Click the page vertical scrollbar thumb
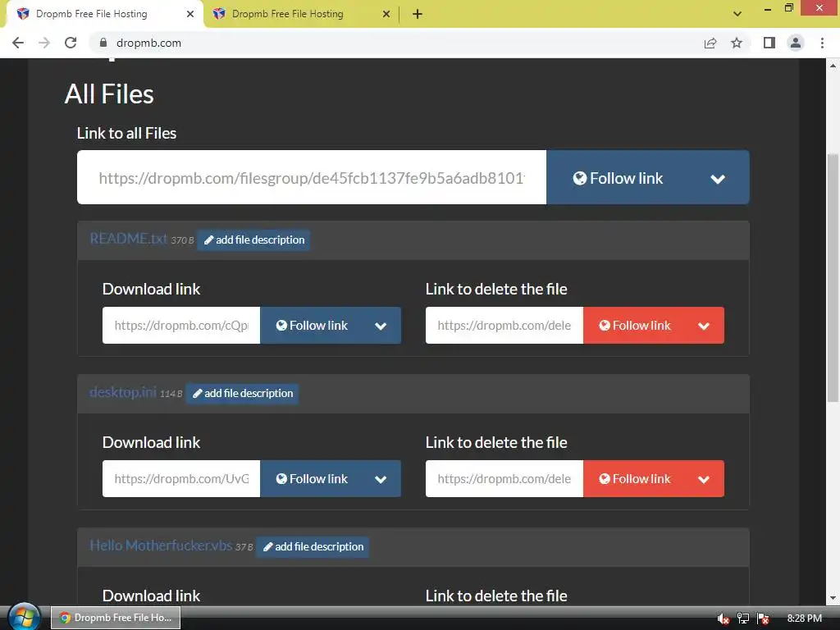The image size is (840, 630). point(833,277)
